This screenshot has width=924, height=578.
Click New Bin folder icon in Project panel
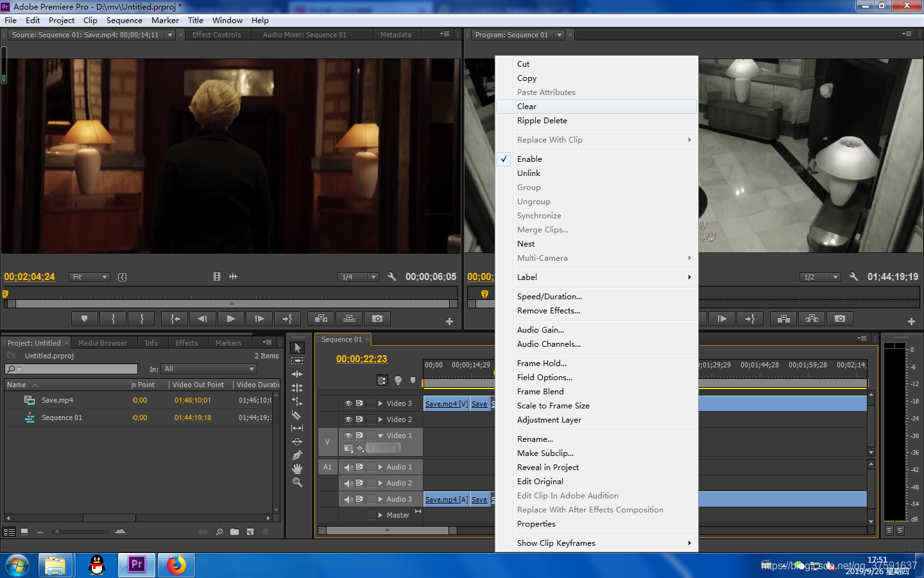234,532
